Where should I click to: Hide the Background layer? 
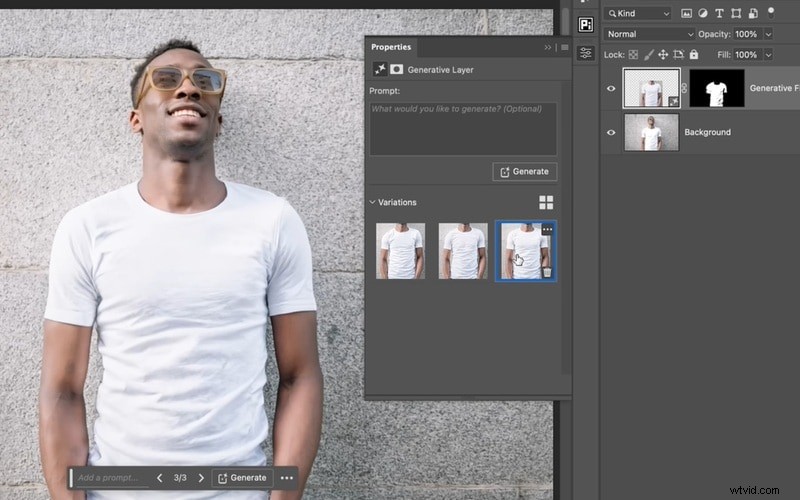tap(611, 132)
